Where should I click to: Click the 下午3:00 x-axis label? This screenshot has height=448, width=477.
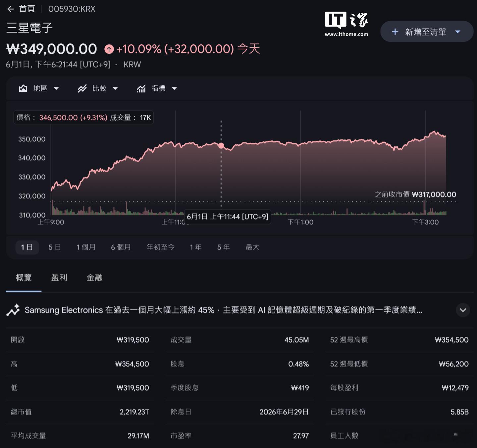(425, 222)
